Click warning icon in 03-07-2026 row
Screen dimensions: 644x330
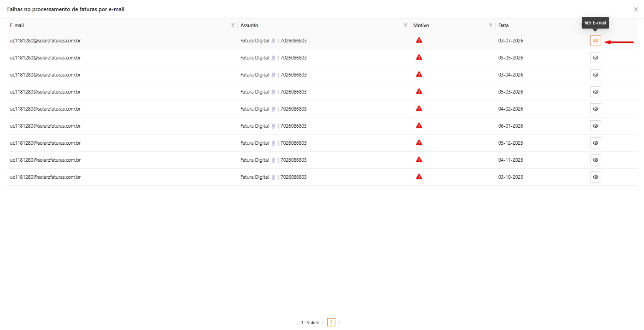click(x=419, y=40)
